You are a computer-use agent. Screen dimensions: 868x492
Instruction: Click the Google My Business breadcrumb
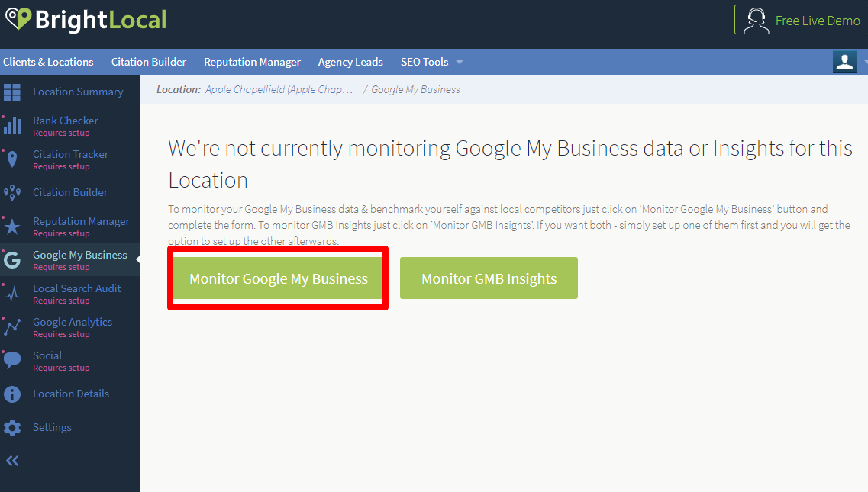coord(416,90)
